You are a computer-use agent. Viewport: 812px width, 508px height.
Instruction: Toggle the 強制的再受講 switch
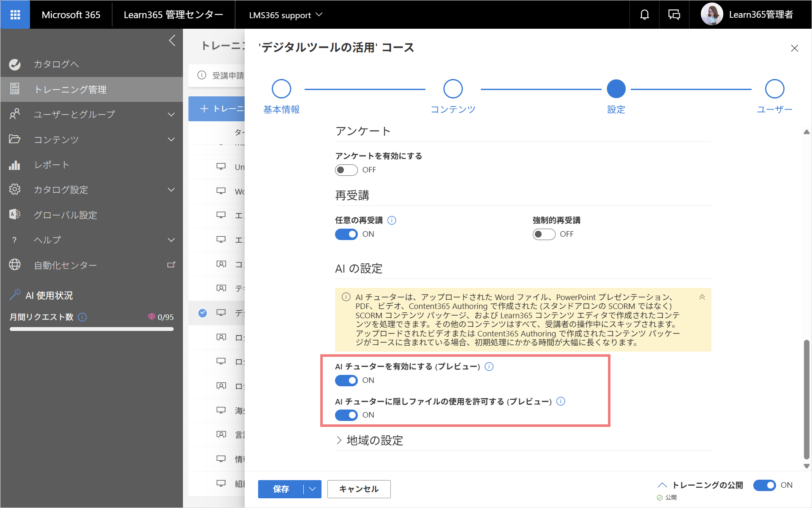pyautogui.click(x=544, y=234)
